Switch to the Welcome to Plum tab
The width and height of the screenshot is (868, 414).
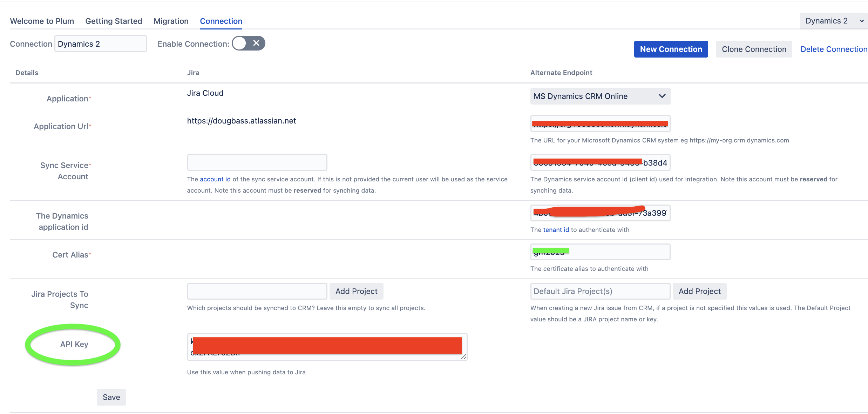pyautogui.click(x=42, y=21)
